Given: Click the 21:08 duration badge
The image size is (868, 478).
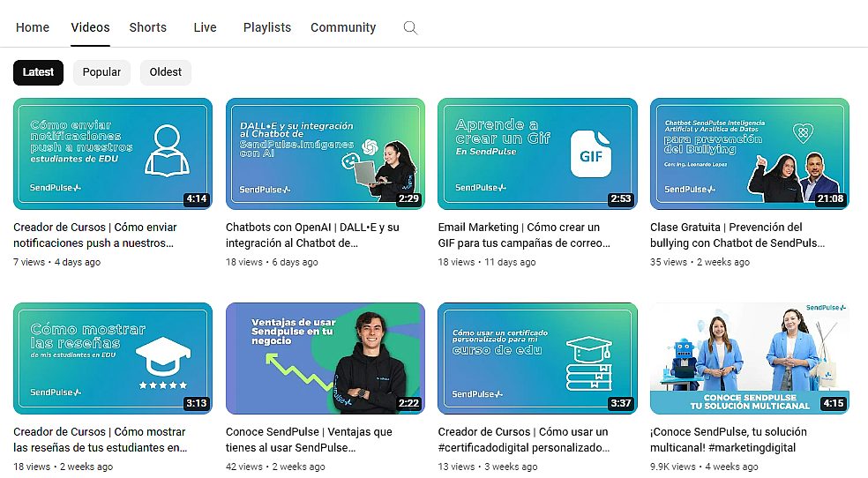Looking at the screenshot, I should click(830, 198).
